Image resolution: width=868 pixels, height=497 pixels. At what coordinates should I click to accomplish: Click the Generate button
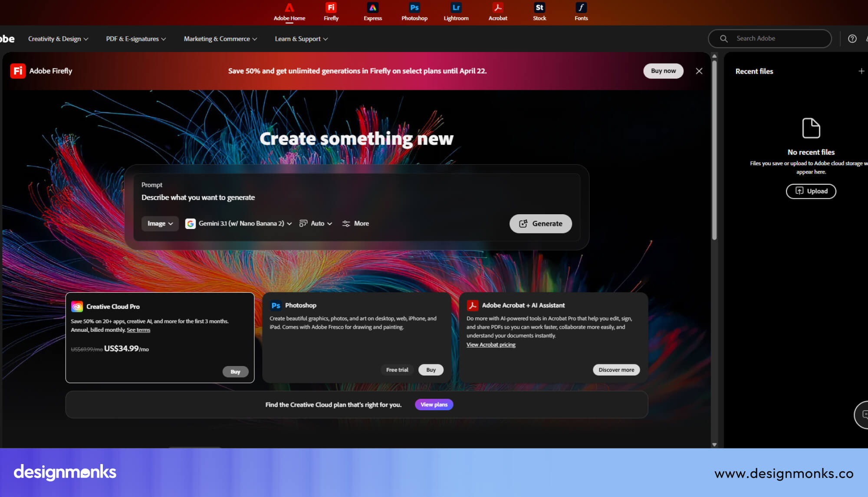540,223
